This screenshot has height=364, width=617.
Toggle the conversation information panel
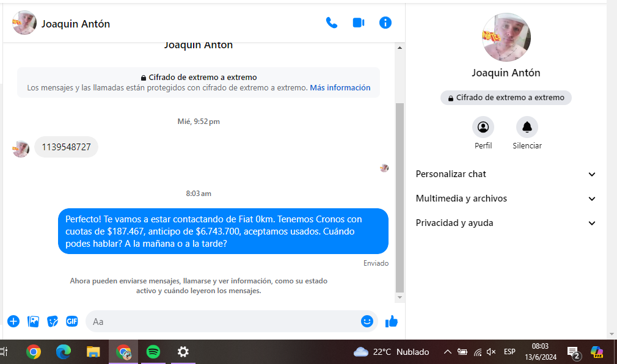(385, 23)
